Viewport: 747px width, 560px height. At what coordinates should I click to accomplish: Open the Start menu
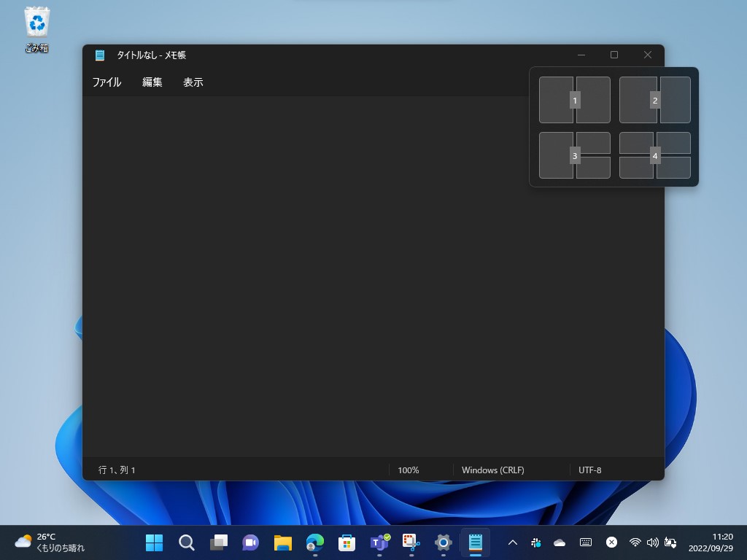154,542
